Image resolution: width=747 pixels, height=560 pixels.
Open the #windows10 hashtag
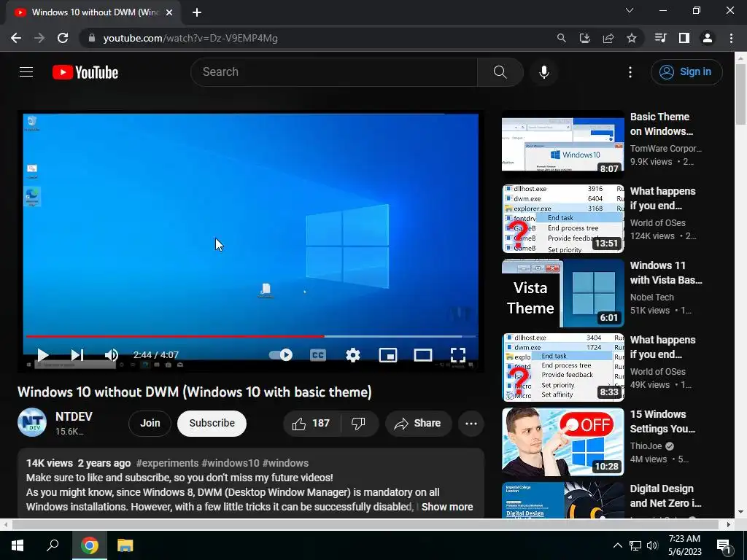pyautogui.click(x=230, y=463)
